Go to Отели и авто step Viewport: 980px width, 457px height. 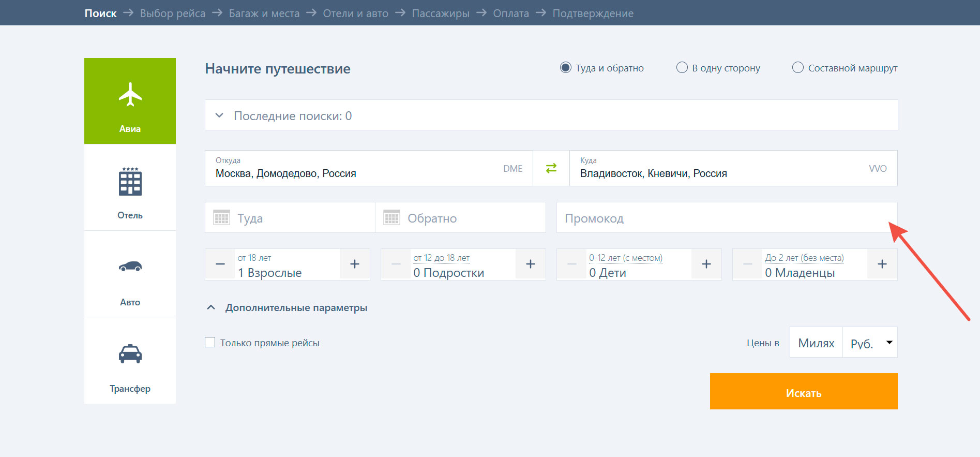point(356,13)
